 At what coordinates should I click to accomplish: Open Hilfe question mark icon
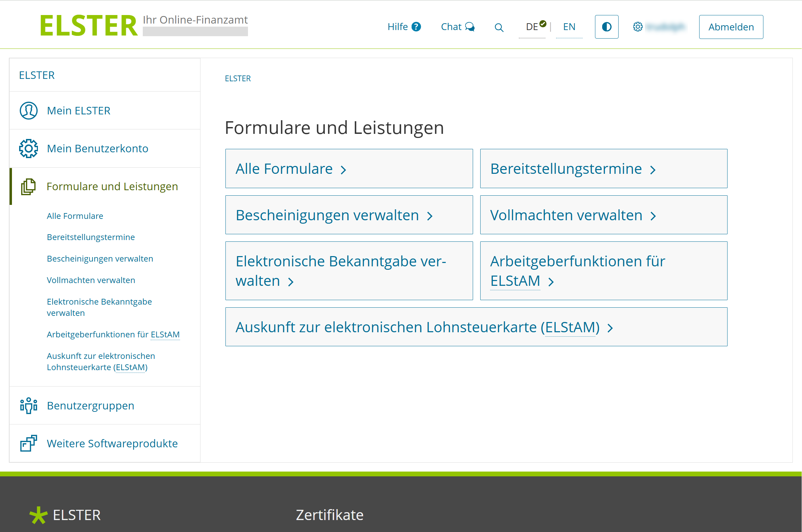coord(416,27)
